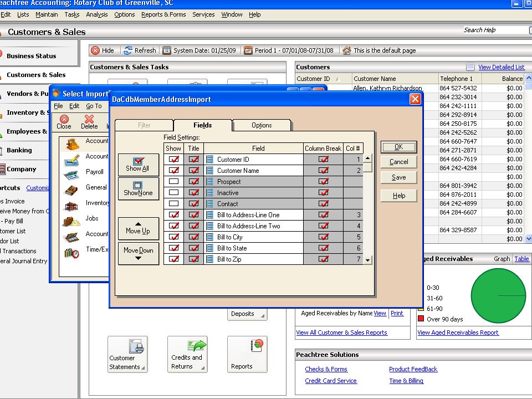Viewport: 532px width, 399px height.
Task: Select the Bill to Zip field row icon
Action: point(210,259)
